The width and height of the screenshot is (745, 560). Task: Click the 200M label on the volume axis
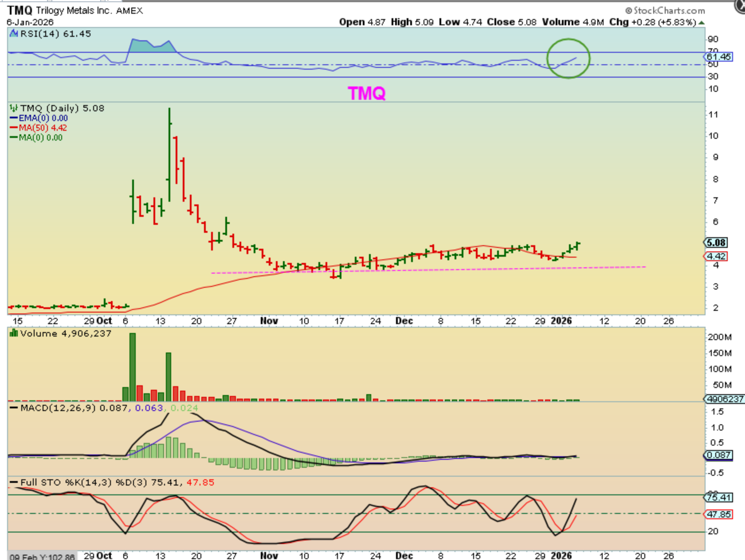720,337
